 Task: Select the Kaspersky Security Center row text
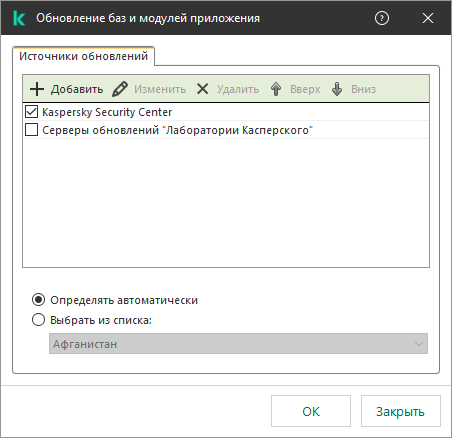[107, 112]
